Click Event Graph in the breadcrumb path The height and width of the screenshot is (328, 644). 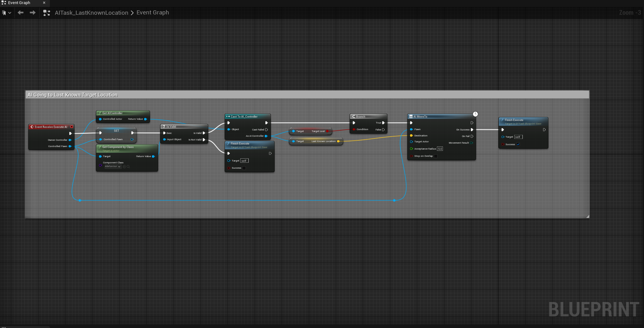(153, 13)
